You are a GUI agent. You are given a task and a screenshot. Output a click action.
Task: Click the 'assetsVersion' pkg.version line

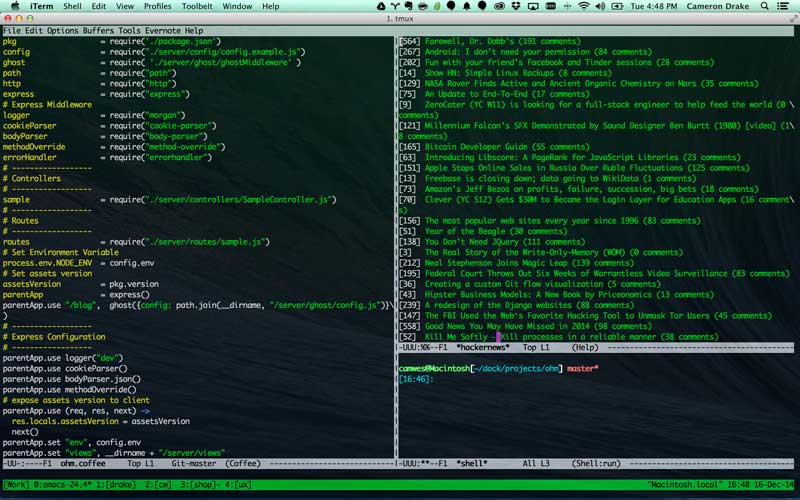coord(81,284)
